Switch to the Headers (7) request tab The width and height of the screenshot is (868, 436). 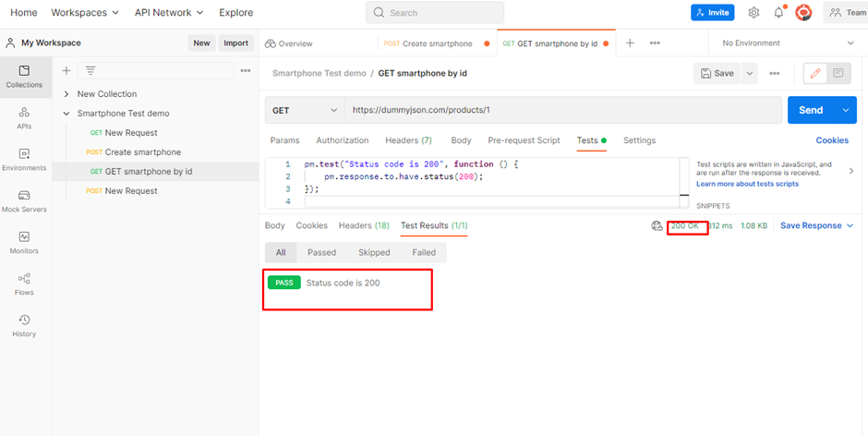click(408, 140)
